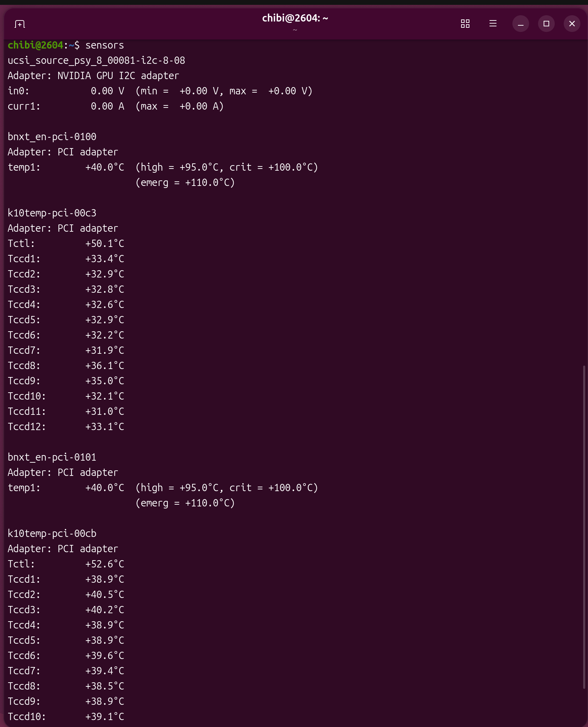Viewport: 588px width, 727px height.
Task: Open a new terminal tab
Action: click(x=20, y=24)
